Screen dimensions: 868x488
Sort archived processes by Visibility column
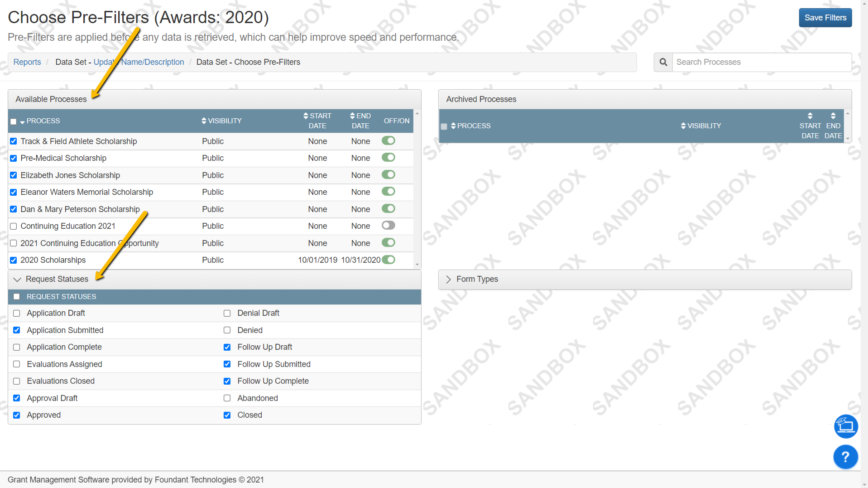coord(701,126)
